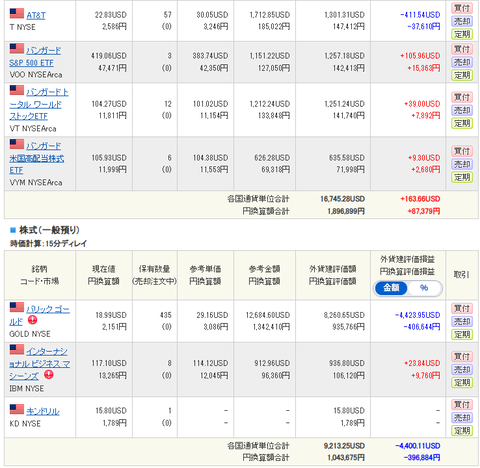Select the 株式(一般預り) section heading
The height and width of the screenshot is (468, 480).
click(x=49, y=230)
